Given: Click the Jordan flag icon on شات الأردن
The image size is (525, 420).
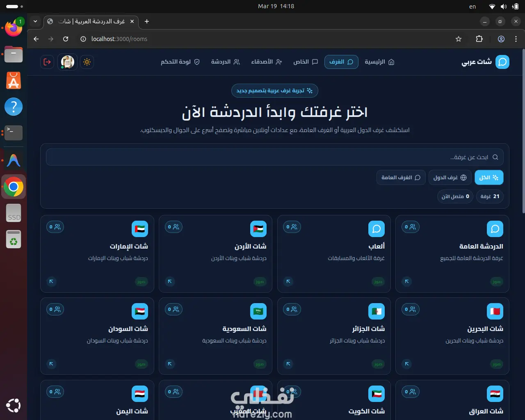Looking at the screenshot, I should pos(258,229).
